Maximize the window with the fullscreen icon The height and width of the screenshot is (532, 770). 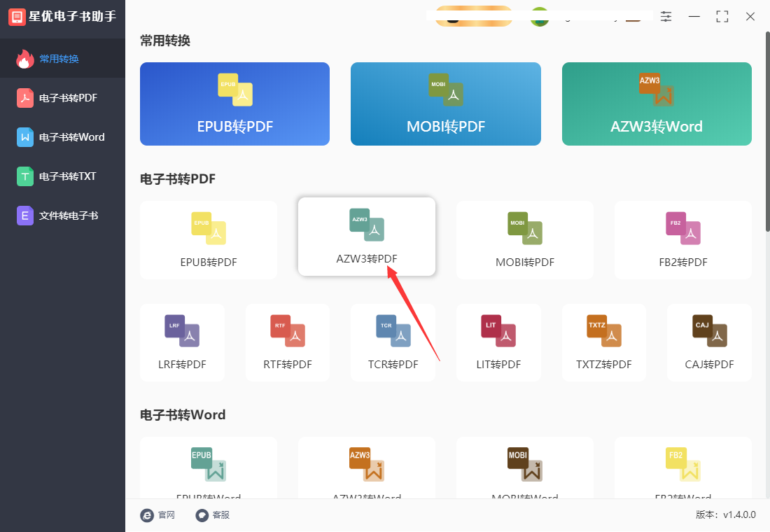(722, 17)
